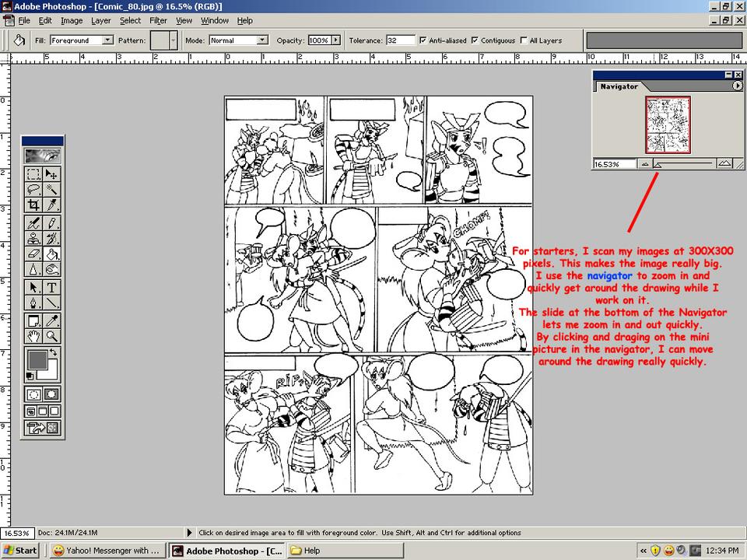
Task: Select the Clone Stamp tool
Action: pyautogui.click(x=33, y=238)
